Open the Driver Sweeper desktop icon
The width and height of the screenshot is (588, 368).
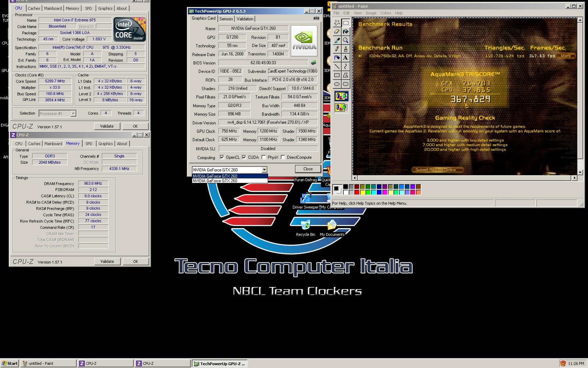click(x=305, y=201)
